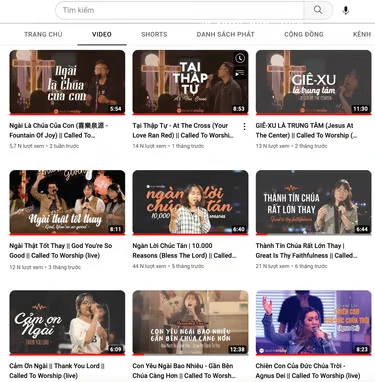Screen dimensions: 375x382
Task: Click the 12:38 duration badge
Action: click(x=237, y=349)
